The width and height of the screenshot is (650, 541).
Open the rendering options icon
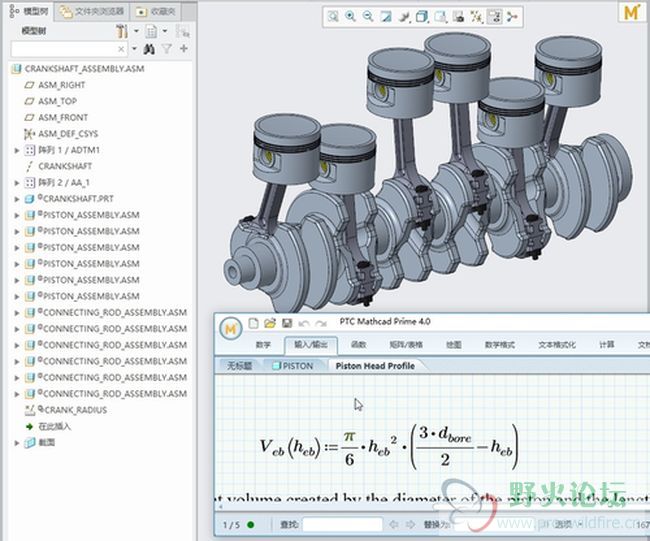click(404, 17)
